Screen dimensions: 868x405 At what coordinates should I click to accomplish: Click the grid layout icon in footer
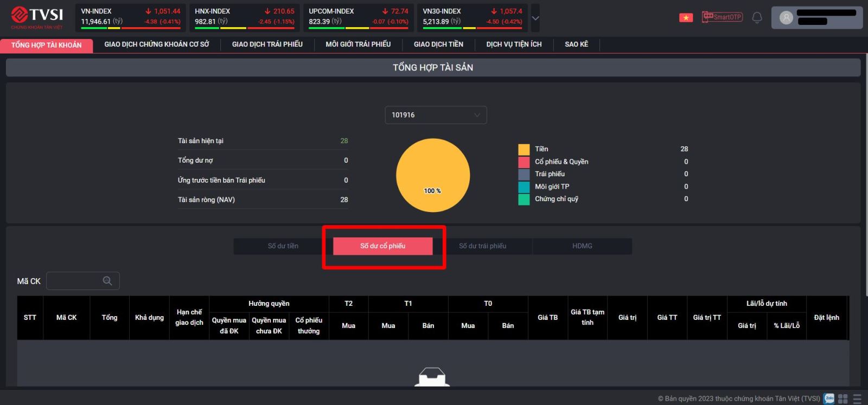[x=843, y=398]
